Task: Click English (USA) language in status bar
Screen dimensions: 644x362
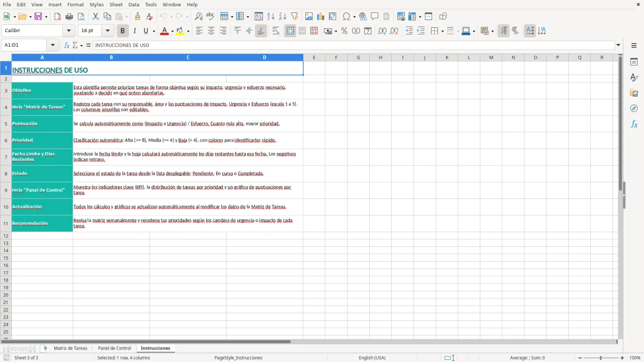Action: tap(372, 358)
